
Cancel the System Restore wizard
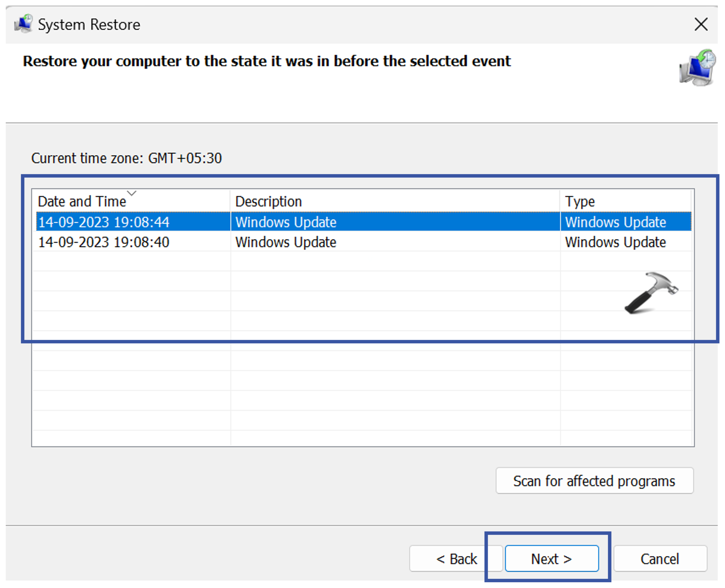point(660,559)
